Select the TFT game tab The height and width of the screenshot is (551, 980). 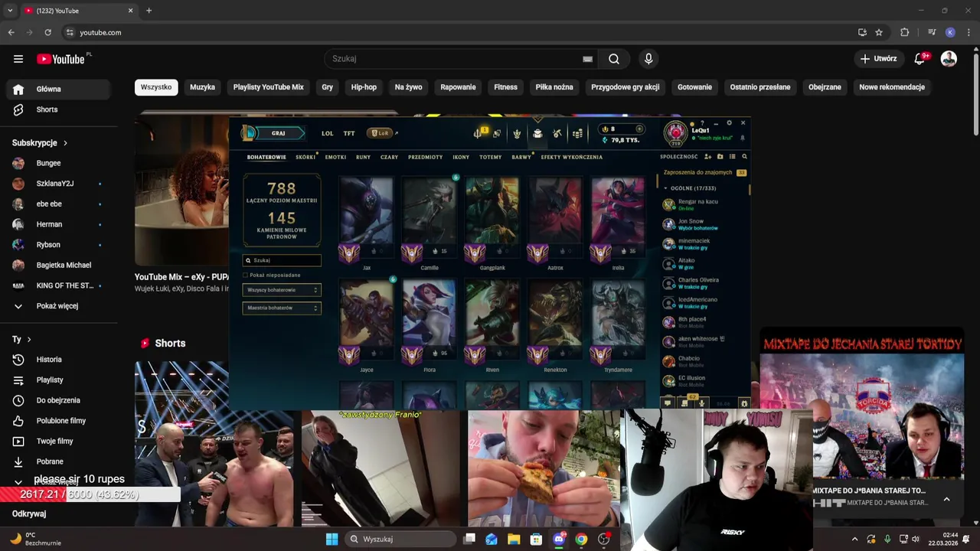349,133
